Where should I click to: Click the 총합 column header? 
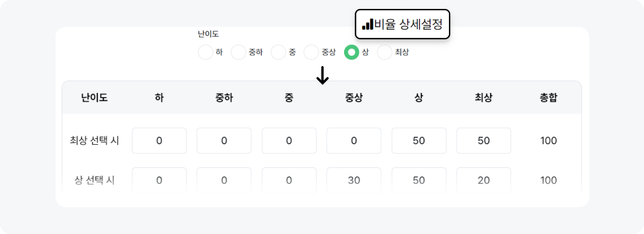[549, 98]
